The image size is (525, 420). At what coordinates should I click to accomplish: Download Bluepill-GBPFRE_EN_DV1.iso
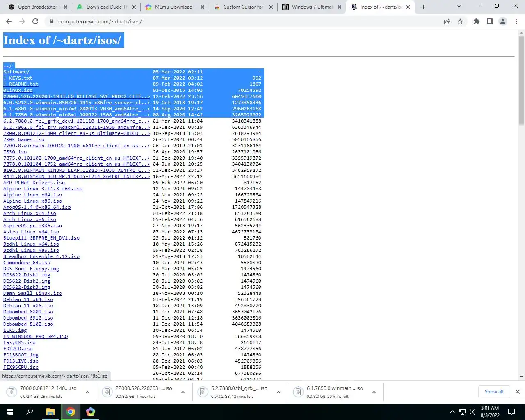pyautogui.click(x=41, y=238)
